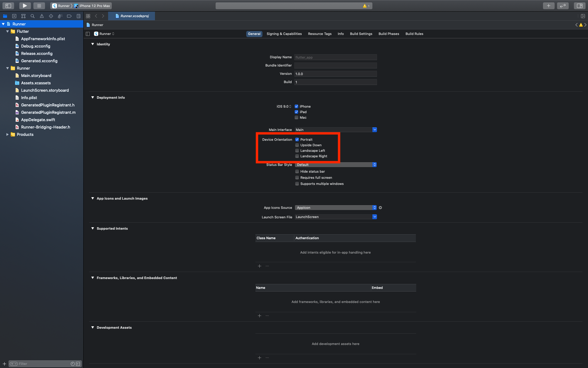588x368 pixels.
Task: Uncheck the iPhone device checkbox
Action: [x=296, y=106]
